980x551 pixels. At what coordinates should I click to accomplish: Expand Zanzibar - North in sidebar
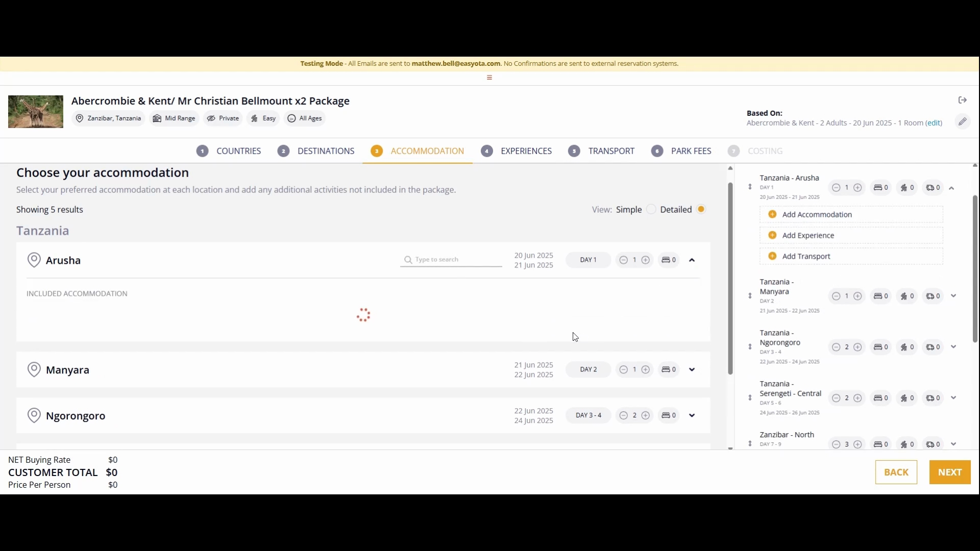point(953,444)
